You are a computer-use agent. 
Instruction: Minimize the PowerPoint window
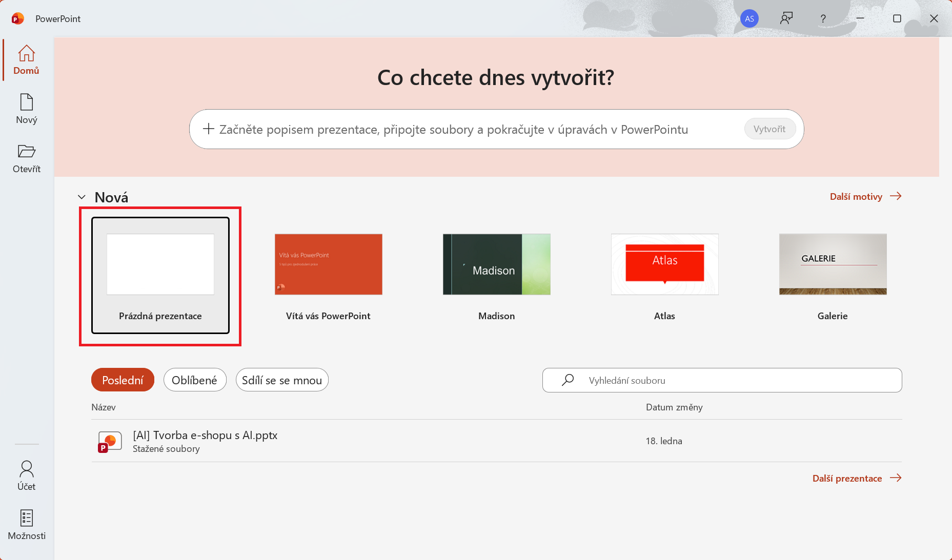click(860, 18)
